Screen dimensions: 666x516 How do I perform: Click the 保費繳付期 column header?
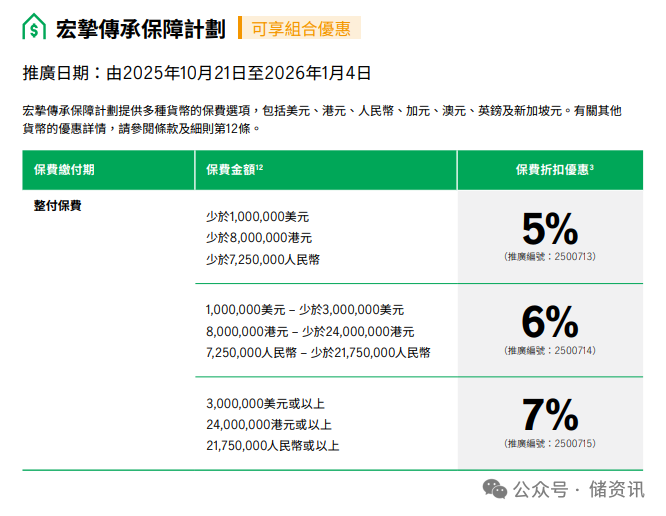click(64, 170)
